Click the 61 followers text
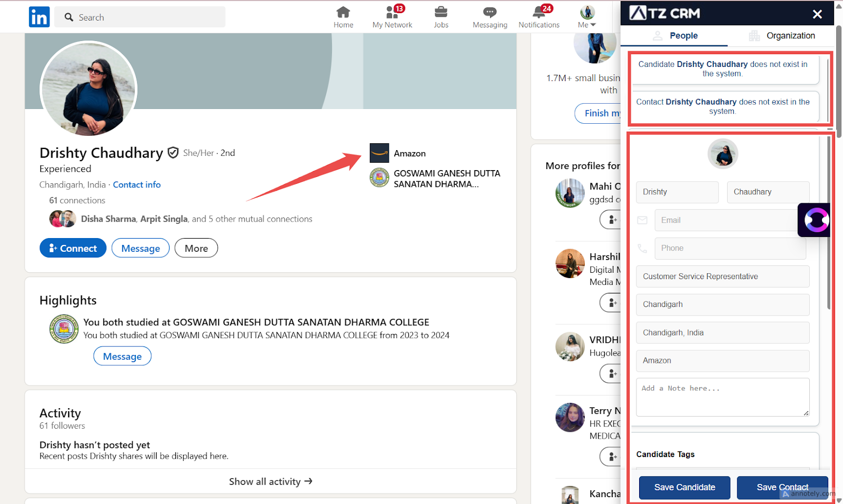Viewport: 843px width, 504px height. [62, 426]
